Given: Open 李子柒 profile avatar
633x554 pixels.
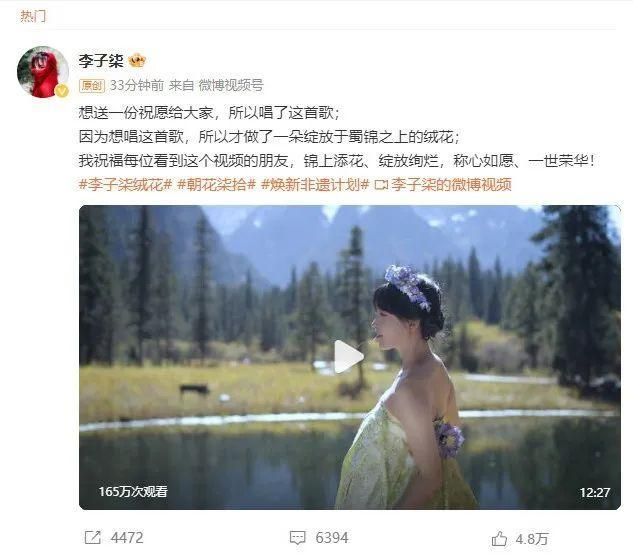Looking at the screenshot, I should coord(43,72).
